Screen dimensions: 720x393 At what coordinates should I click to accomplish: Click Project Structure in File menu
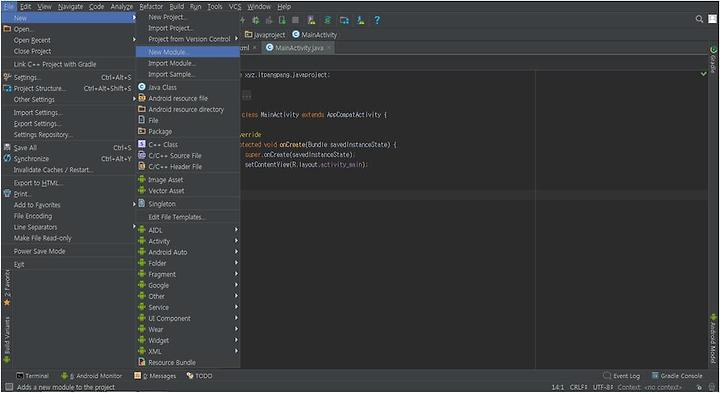pos(69,89)
